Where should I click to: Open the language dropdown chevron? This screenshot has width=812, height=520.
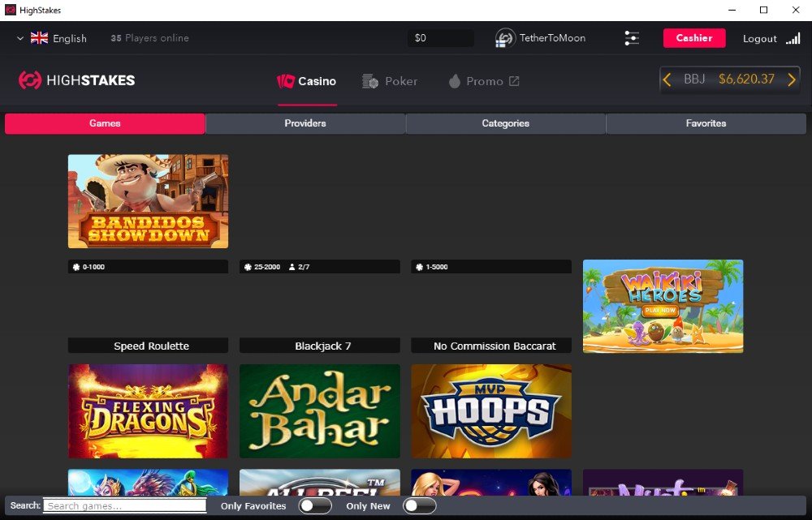pyautogui.click(x=20, y=38)
